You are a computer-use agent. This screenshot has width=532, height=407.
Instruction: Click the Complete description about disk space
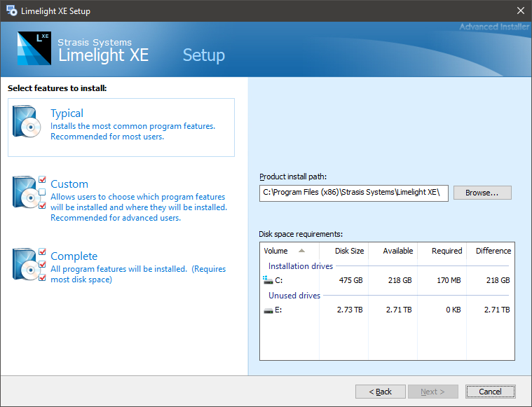pyautogui.click(x=138, y=274)
